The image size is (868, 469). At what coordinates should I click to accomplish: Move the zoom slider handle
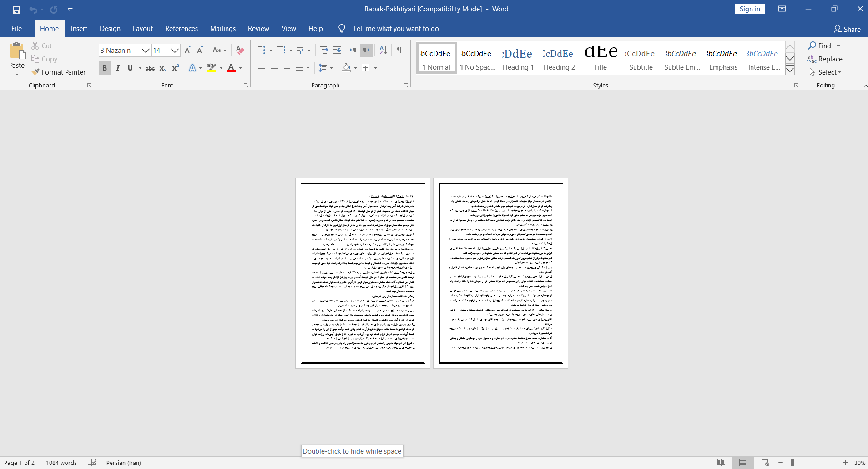pos(792,463)
